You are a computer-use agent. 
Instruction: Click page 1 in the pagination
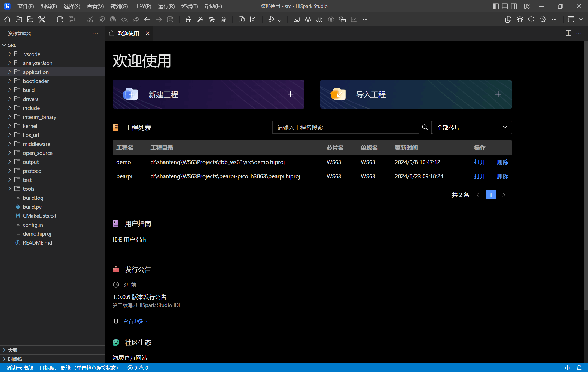tap(490, 195)
